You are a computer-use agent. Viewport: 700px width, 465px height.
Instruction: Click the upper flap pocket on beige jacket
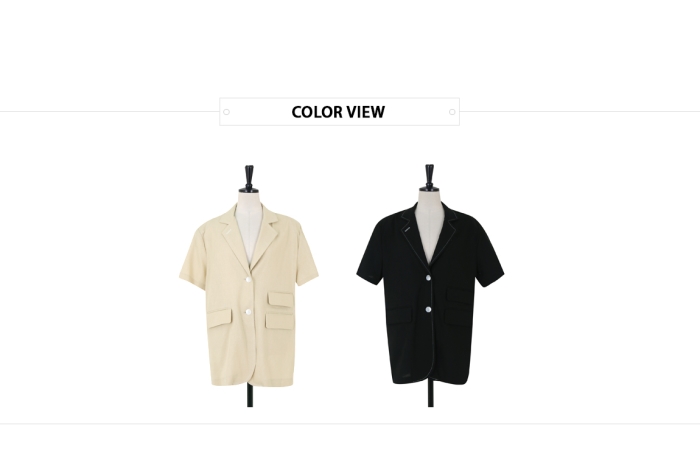[x=281, y=299]
